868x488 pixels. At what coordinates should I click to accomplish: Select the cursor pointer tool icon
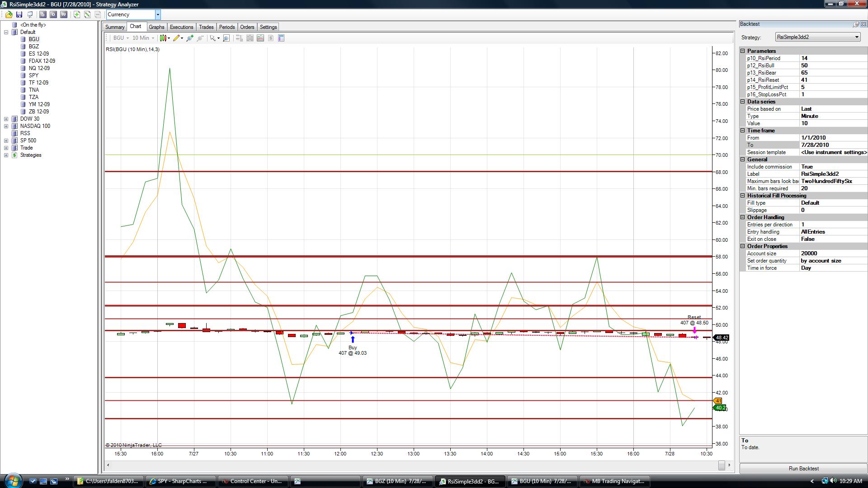(x=212, y=38)
